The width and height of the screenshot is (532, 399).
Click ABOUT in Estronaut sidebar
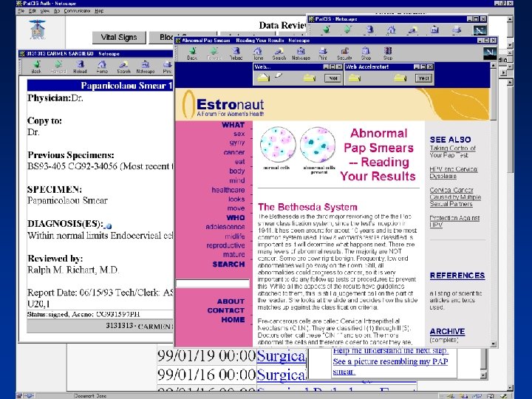click(231, 301)
